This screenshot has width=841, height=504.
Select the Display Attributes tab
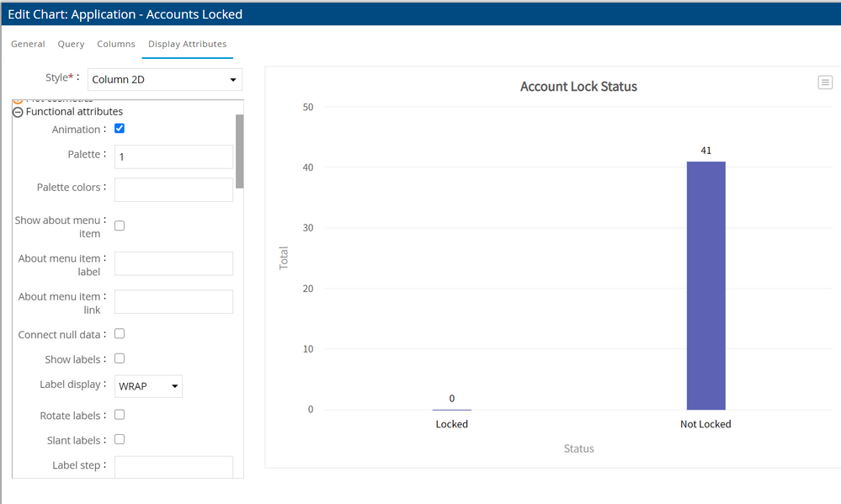pyautogui.click(x=187, y=44)
